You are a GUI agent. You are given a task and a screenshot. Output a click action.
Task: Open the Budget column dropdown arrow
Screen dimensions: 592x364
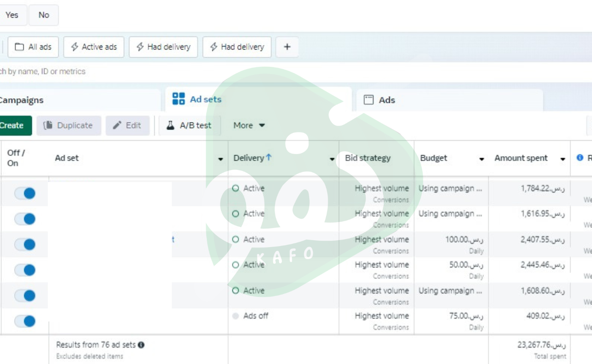pos(481,159)
